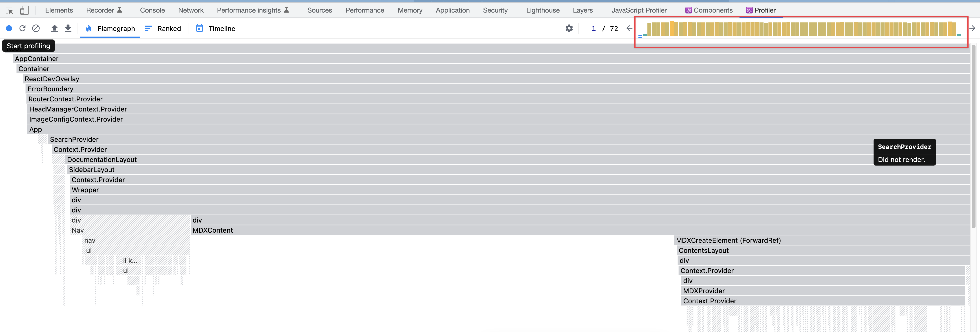Load a profile from file

[54, 28]
